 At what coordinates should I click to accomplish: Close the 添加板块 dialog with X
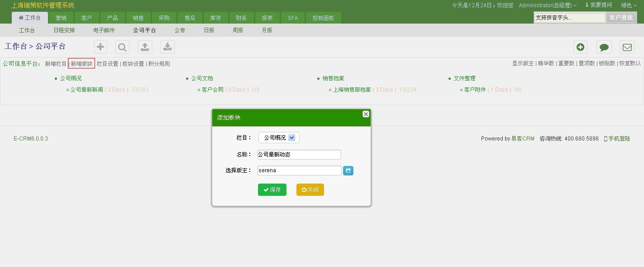point(366,114)
